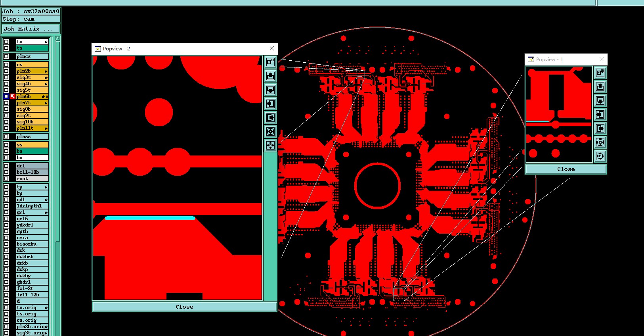Toggle the blue checkbox for layer pln6b

click(6, 96)
